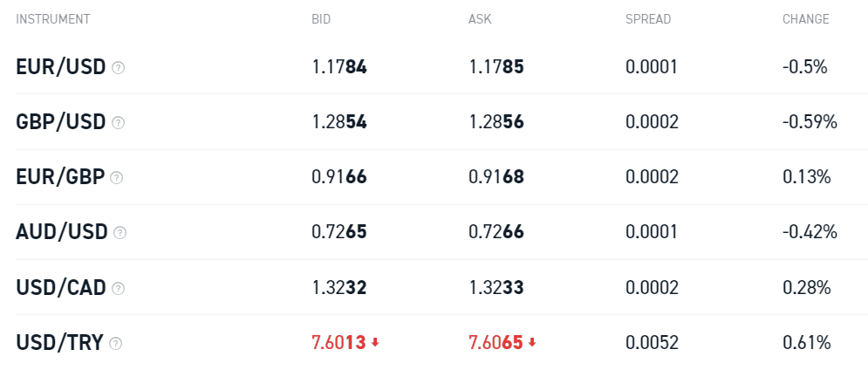The height and width of the screenshot is (370, 868).
Task: Click the SPREAD column header
Action: pos(647,19)
